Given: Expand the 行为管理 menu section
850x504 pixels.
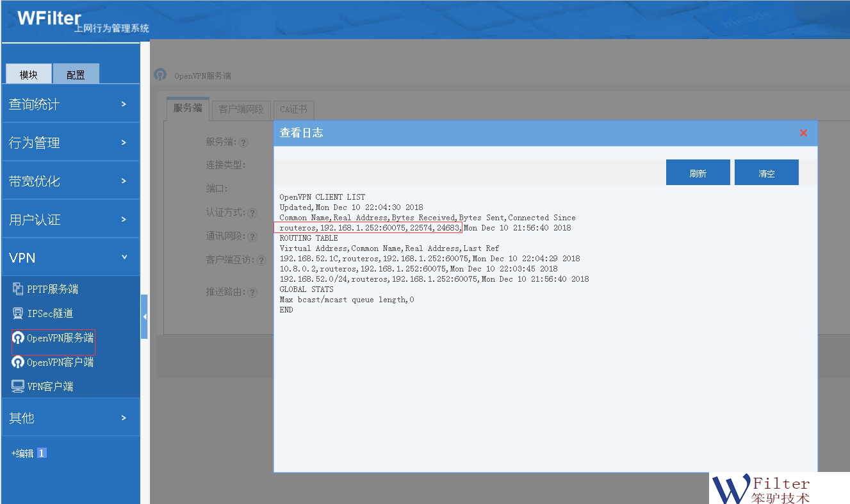Looking at the screenshot, I should pyautogui.click(x=70, y=142).
